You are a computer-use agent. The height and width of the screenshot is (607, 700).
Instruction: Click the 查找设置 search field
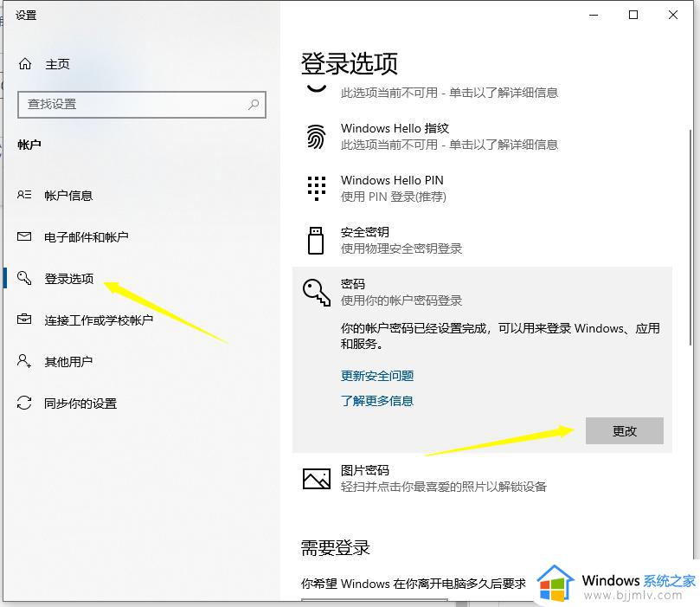(x=142, y=105)
